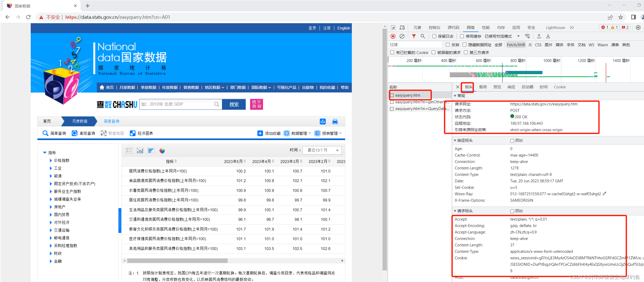Toggle the device toolbar icon
This screenshot has height=282, width=644.
402,28
